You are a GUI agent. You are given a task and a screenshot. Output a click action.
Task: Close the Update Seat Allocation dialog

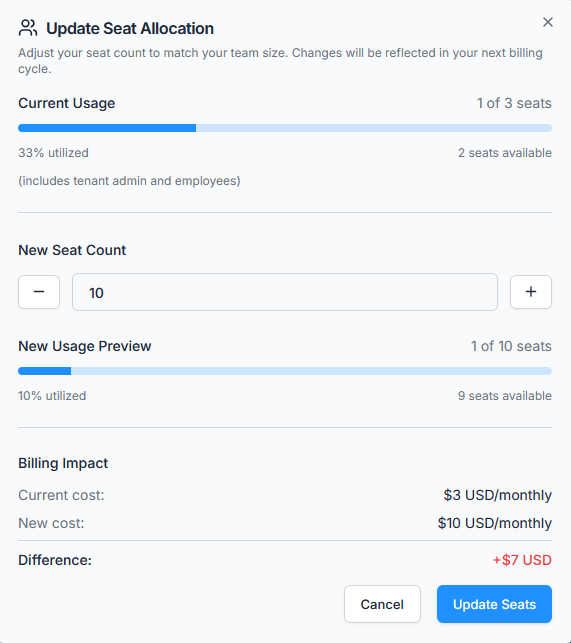[x=548, y=22]
